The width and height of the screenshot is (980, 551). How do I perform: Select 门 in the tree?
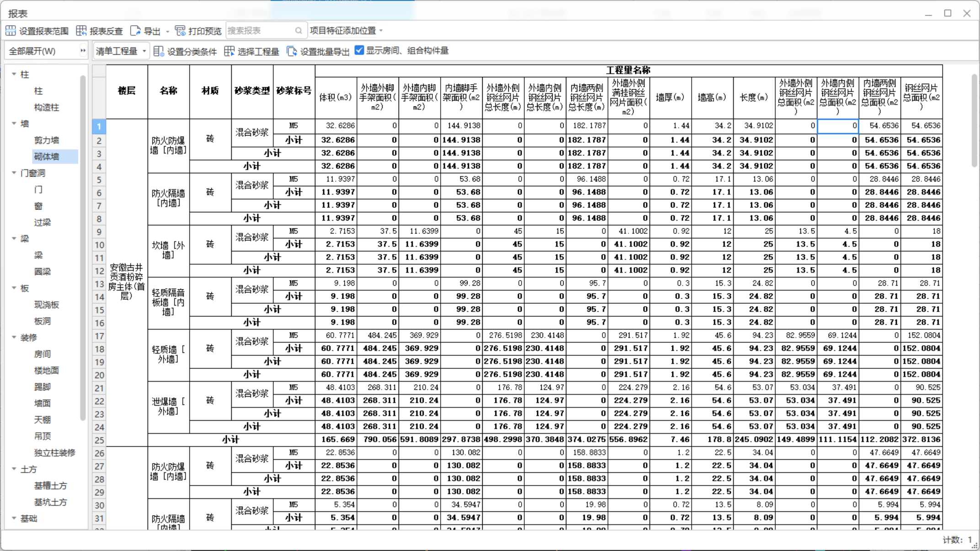tap(38, 190)
